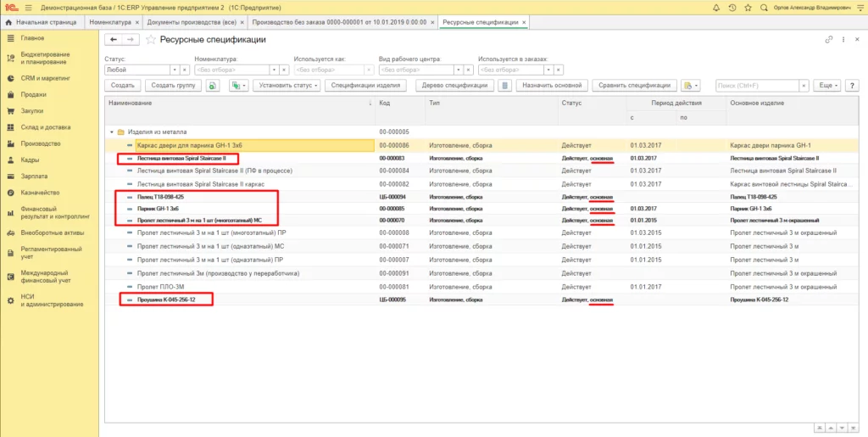Click the copy link icon near page title
The height and width of the screenshot is (437, 868).
pyautogui.click(x=829, y=39)
